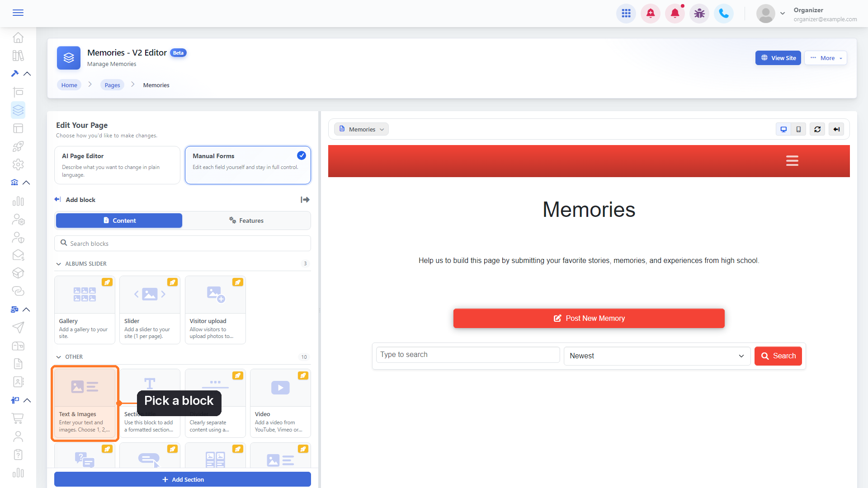This screenshot has height=488, width=868.
Task: Switch preview to mobile device view
Action: (799, 129)
